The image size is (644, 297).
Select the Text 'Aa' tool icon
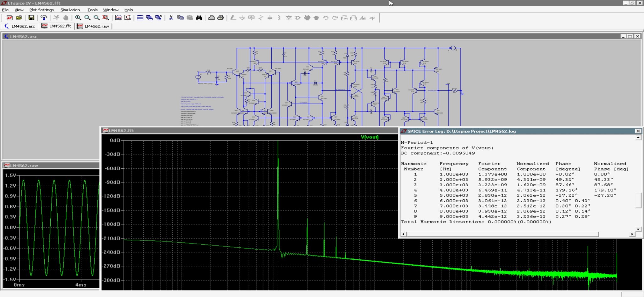[x=363, y=18]
